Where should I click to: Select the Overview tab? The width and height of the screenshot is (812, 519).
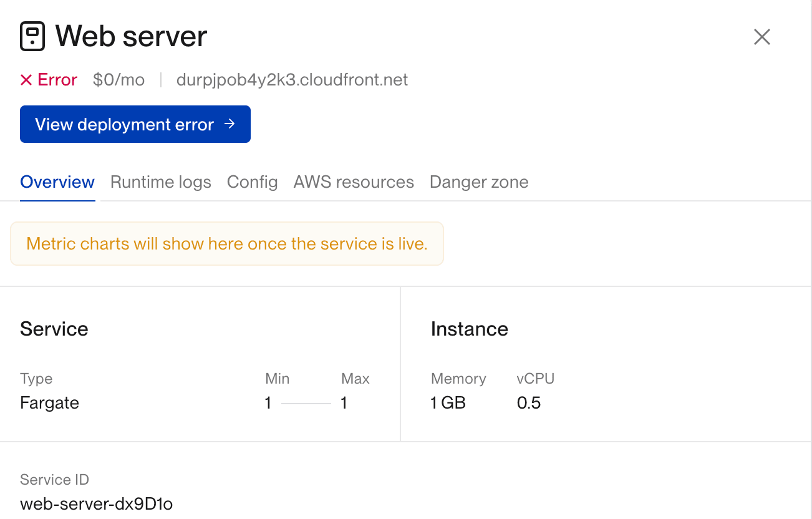pyautogui.click(x=57, y=182)
